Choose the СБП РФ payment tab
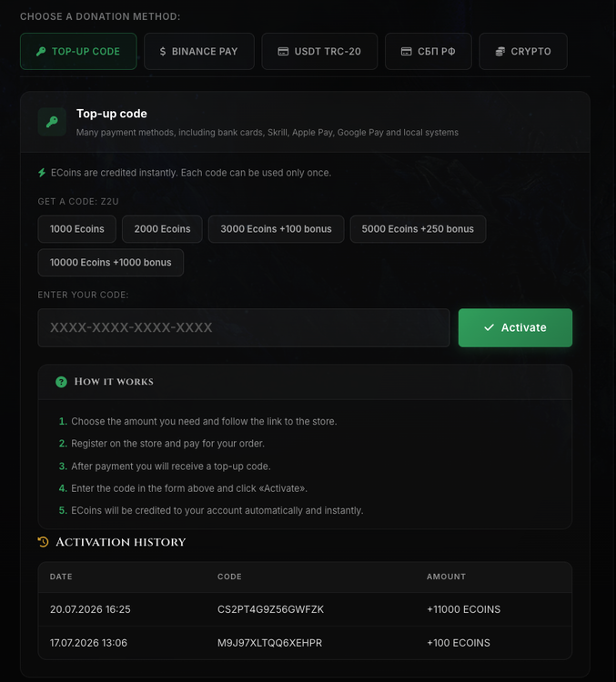The height and width of the screenshot is (682, 616). (429, 51)
